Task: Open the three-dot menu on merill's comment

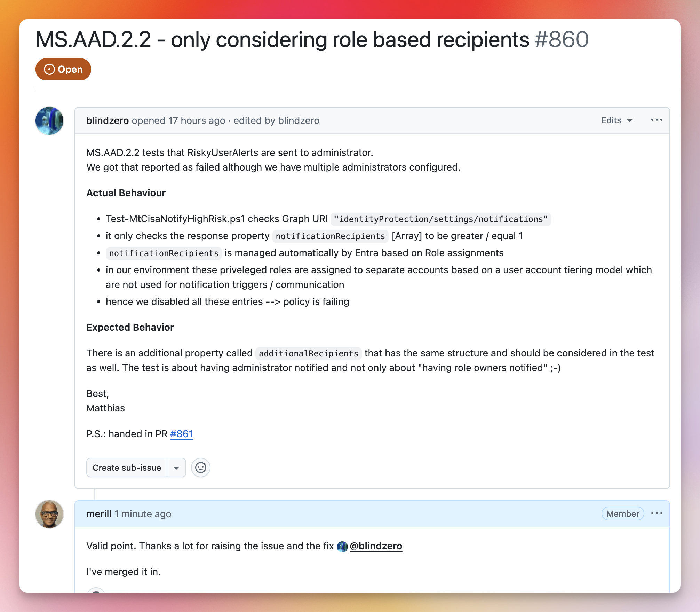Action: pyautogui.click(x=657, y=513)
